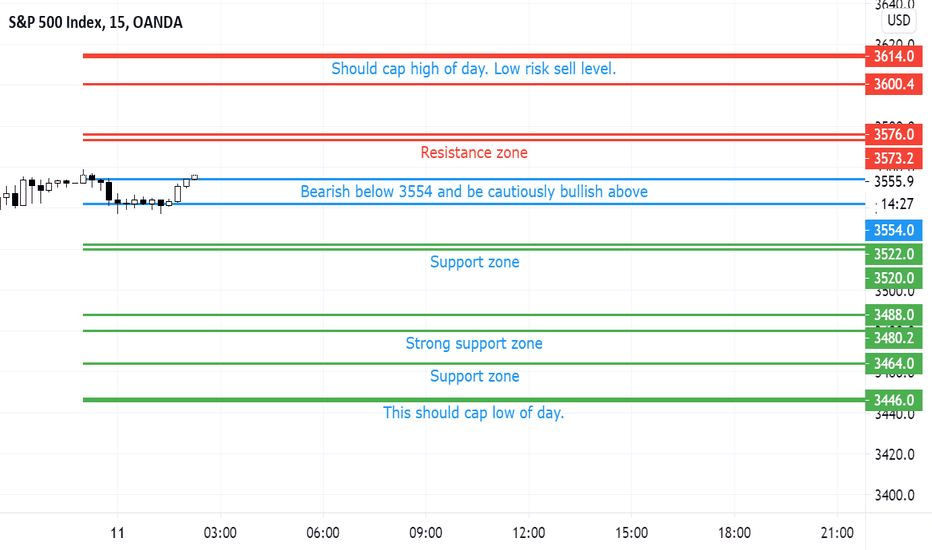Click the last white candlestick on chart
The width and height of the screenshot is (932, 550).
(194, 177)
